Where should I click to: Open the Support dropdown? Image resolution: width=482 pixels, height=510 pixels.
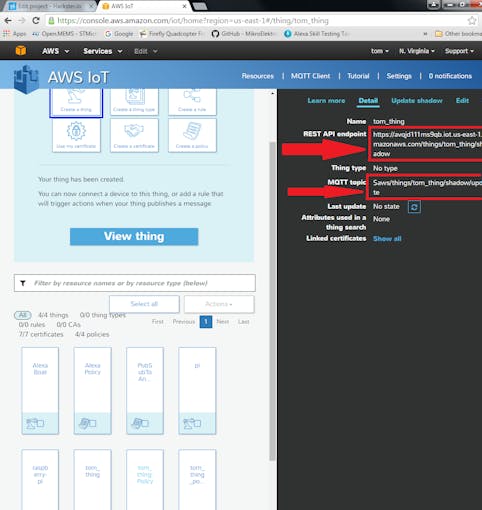[459, 51]
